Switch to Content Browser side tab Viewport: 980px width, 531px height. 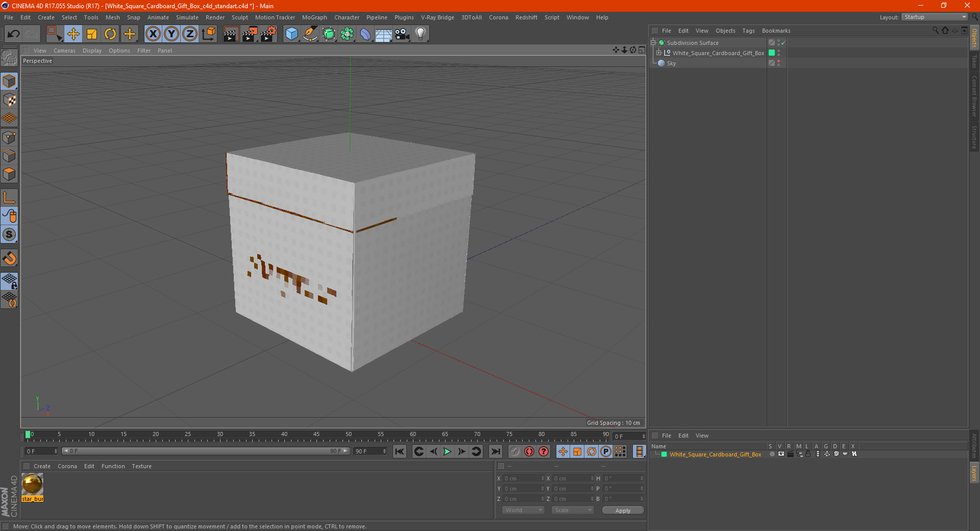click(x=974, y=96)
